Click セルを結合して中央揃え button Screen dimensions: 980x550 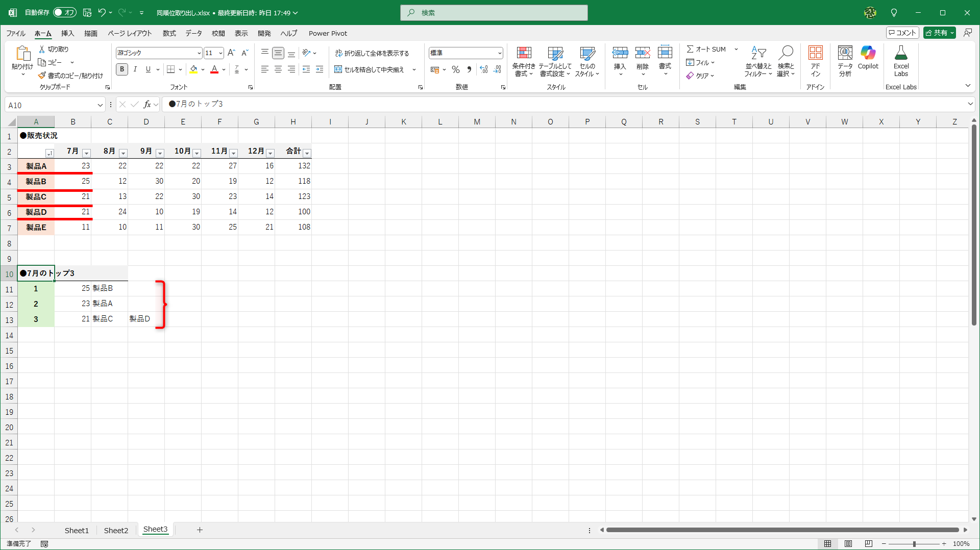pyautogui.click(x=369, y=69)
